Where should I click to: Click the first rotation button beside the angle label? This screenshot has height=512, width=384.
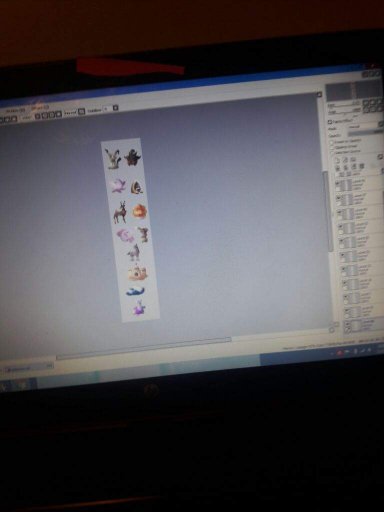click(38, 116)
